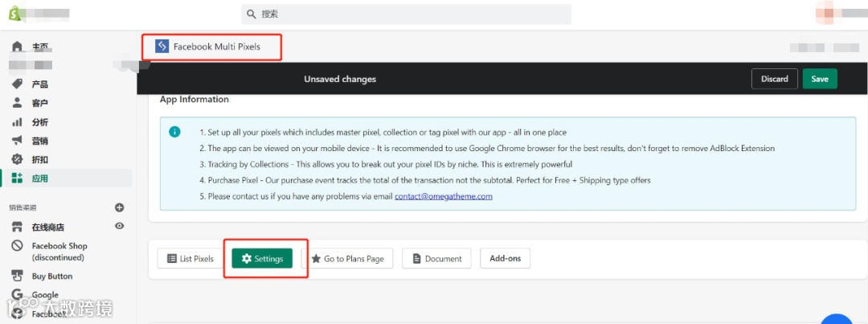The image size is (868, 324).
Task: Add sales channel with plus icon
Action: coord(119,207)
